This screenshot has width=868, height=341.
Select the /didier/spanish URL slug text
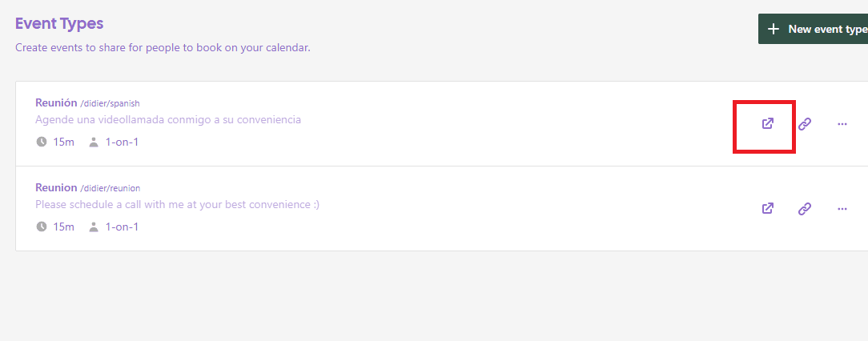point(111,103)
